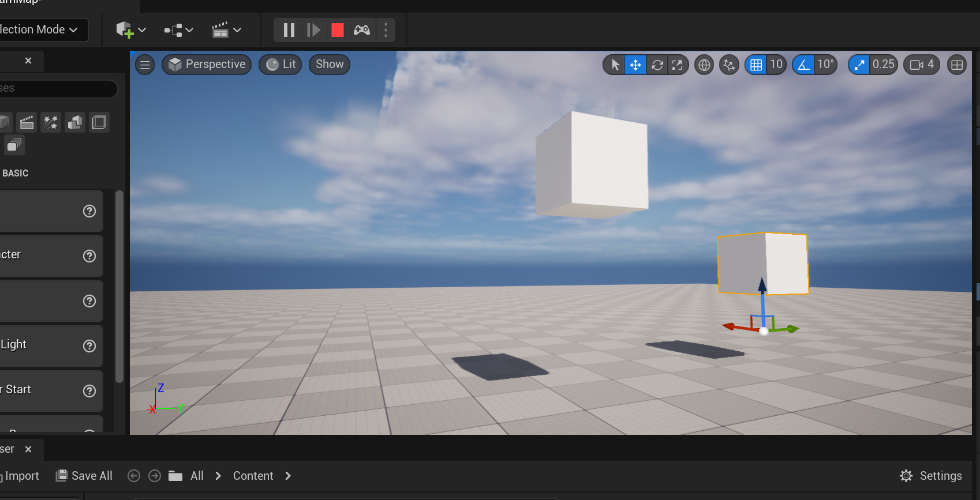Click the folder path icon
This screenshot has width=980, height=500.
pos(175,476)
